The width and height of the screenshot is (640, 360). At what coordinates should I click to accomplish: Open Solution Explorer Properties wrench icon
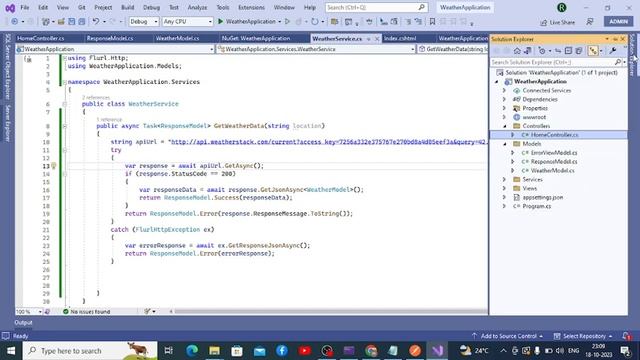pyautogui.click(x=613, y=51)
